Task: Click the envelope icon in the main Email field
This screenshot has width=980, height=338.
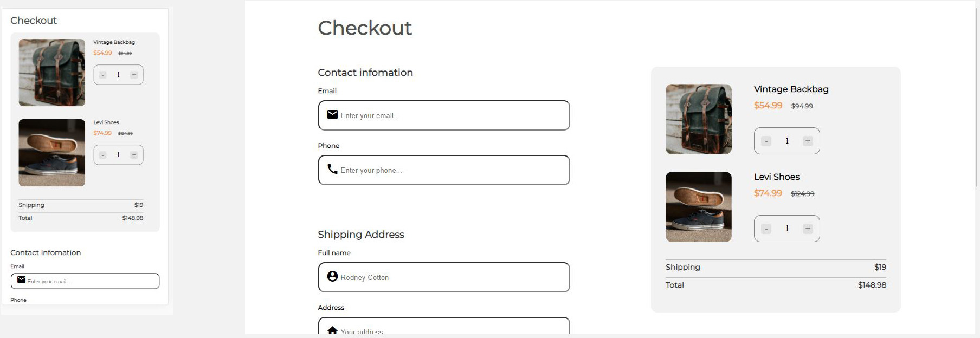Action: (x=332, y=114)
